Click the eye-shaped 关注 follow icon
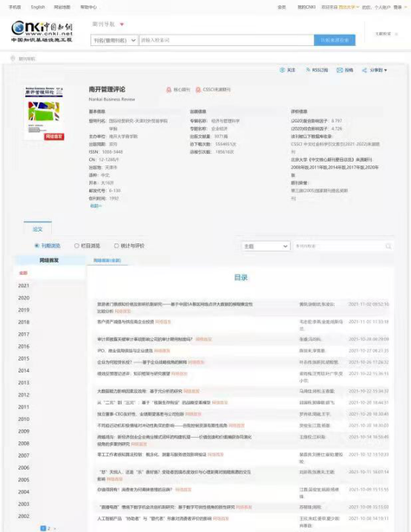411x532 pixels. point(282,70)
